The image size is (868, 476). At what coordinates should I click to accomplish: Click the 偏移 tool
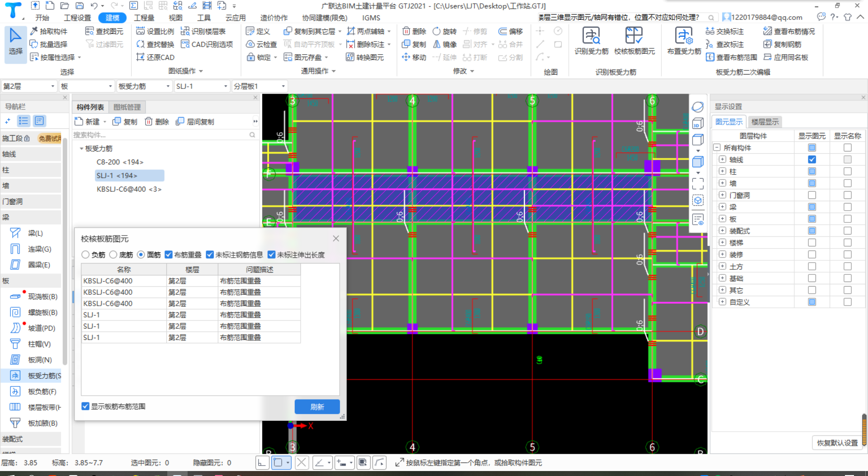511,31
